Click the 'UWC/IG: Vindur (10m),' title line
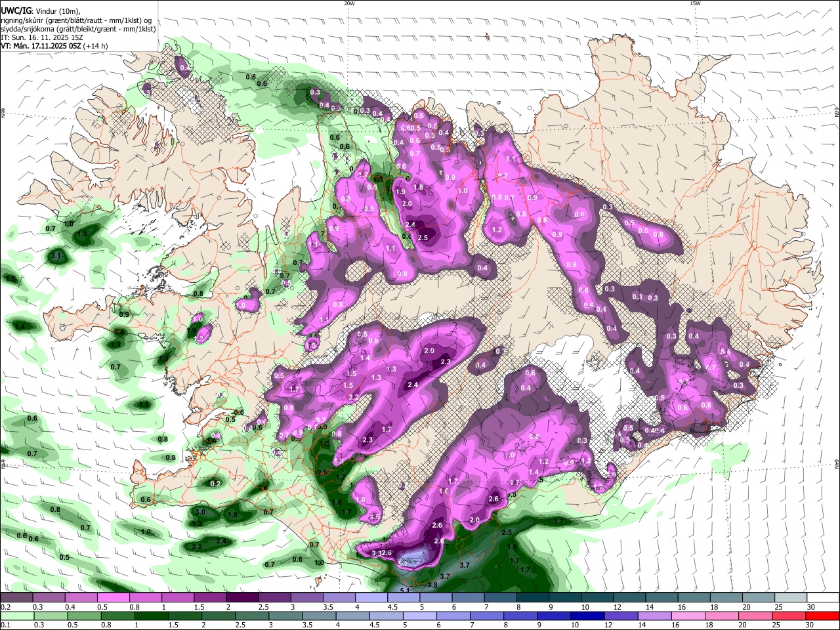 [x=41, y=11]
